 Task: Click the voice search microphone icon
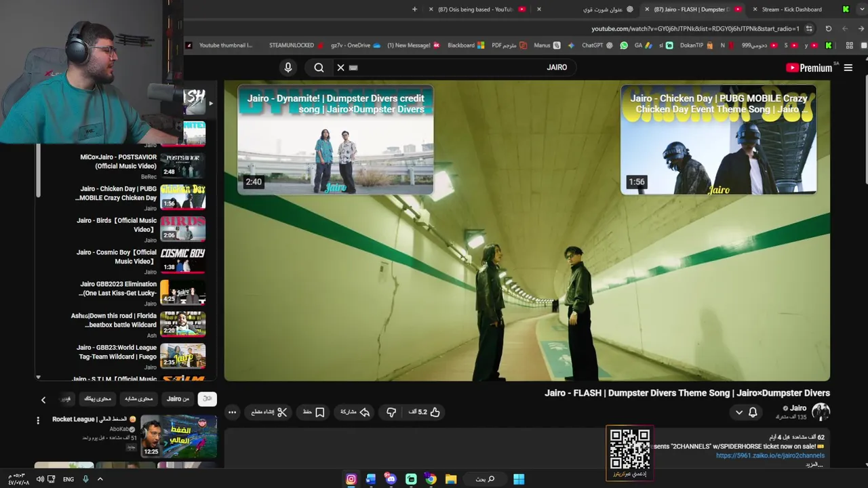[288, 67]
